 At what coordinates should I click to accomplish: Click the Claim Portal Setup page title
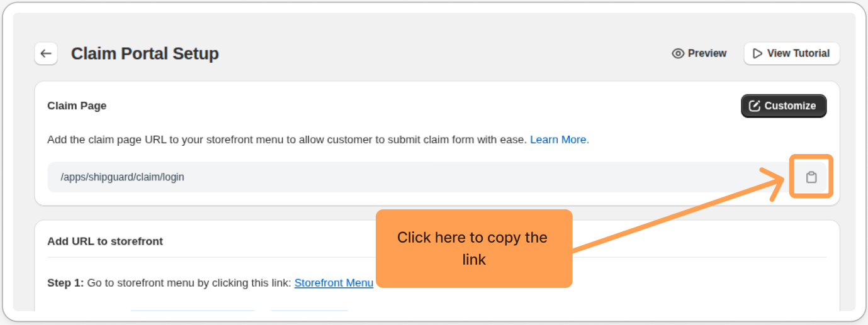pos(145,54)
